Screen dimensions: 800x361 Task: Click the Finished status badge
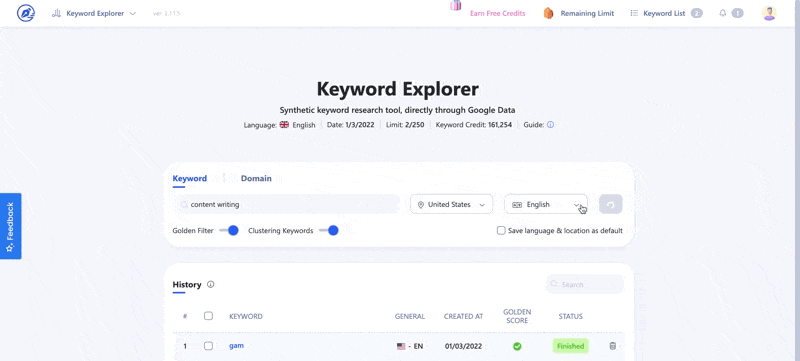point(570,346)
